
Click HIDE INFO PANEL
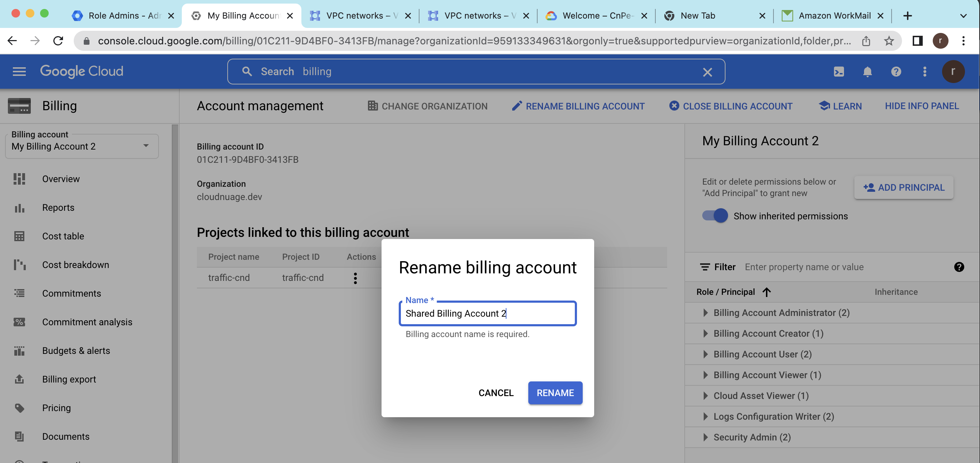(x=921, y=106)
